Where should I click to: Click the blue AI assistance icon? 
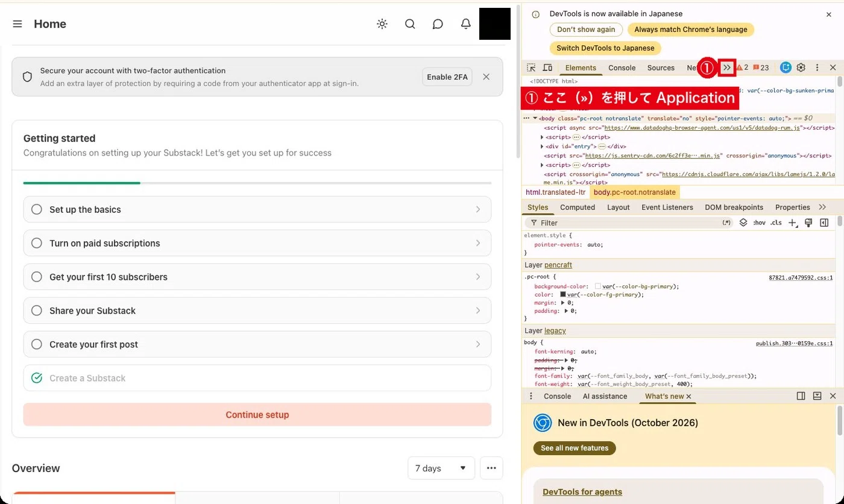point(786,68)
